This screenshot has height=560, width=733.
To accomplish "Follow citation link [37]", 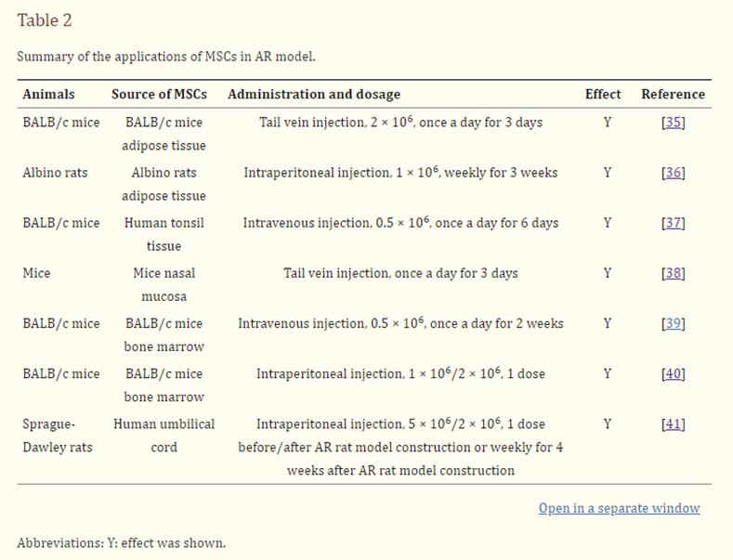I will click(673, 223).
